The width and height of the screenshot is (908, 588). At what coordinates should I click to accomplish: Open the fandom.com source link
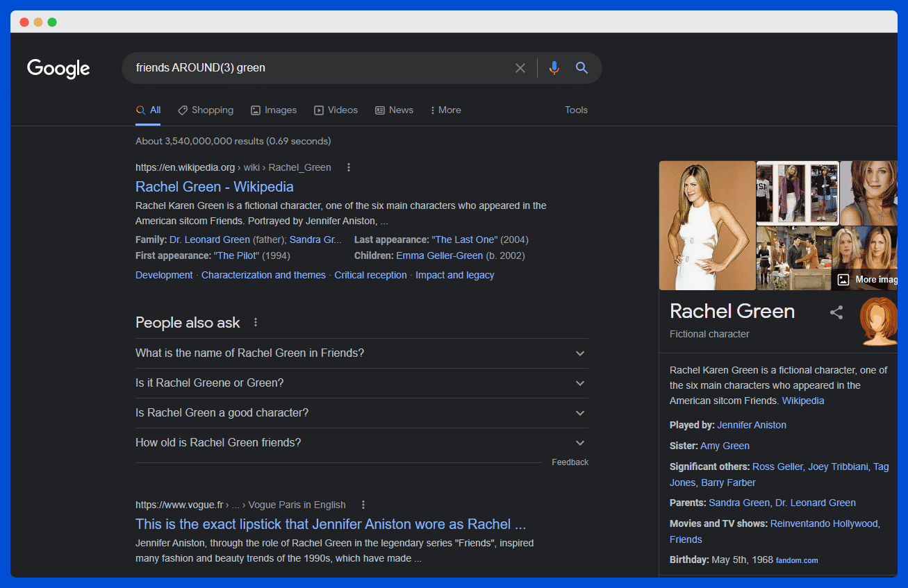[x=797, y=560]
